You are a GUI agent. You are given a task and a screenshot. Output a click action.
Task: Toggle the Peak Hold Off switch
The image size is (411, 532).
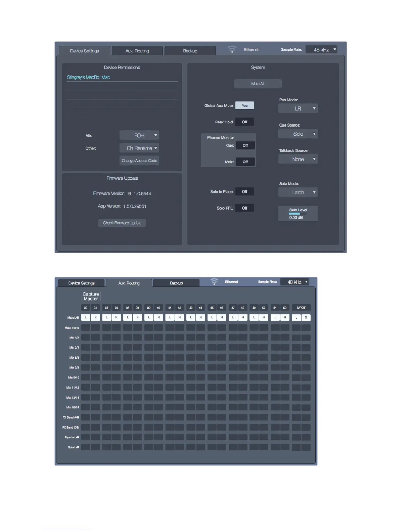(244, 122)
